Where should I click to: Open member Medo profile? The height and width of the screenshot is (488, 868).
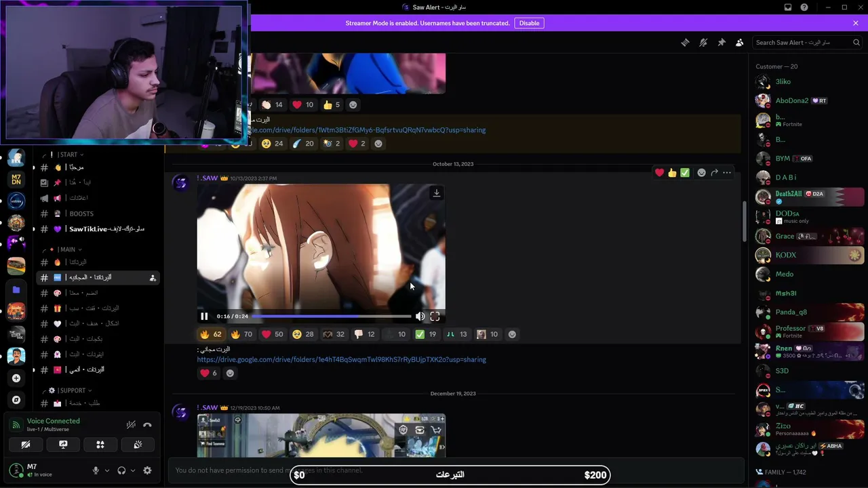pyautogui.click(x=809, y=274)
